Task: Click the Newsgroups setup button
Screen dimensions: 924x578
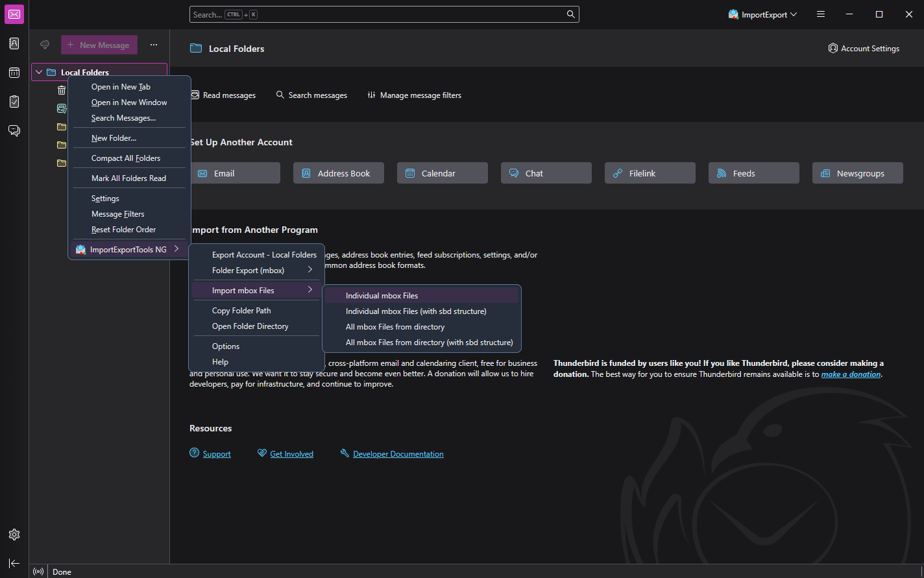Action: point(857,173)
